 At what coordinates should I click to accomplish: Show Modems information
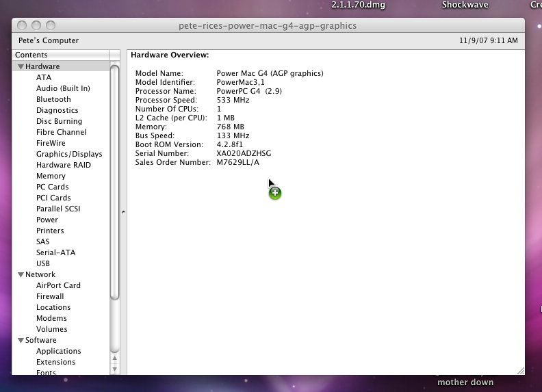coord(51,318)
